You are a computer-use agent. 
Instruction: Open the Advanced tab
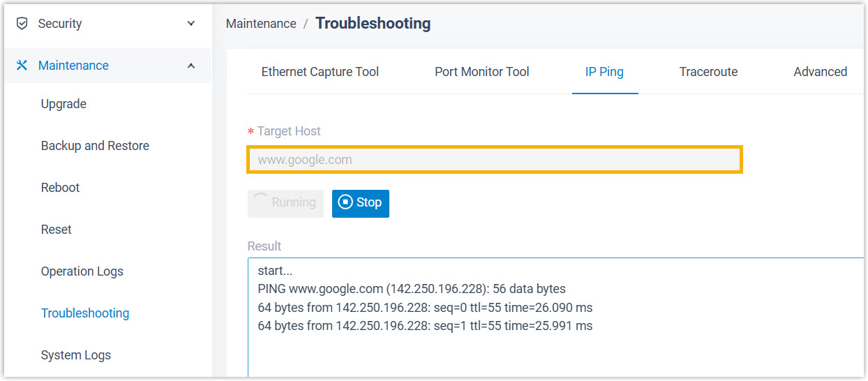click(x=820, y=72)
